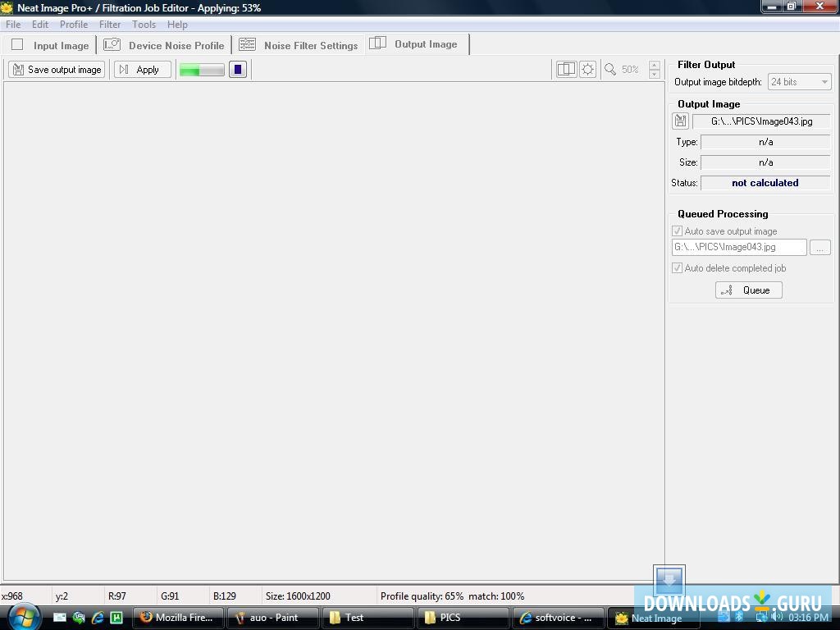Click the auto save path input field
The width and height of the screenshot is (840, 630).
click(739, 247)
